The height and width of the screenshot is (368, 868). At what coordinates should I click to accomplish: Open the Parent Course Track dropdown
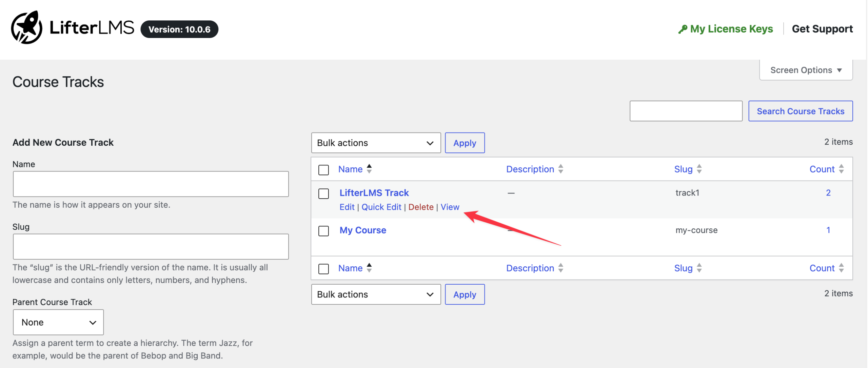click(58, 322)
